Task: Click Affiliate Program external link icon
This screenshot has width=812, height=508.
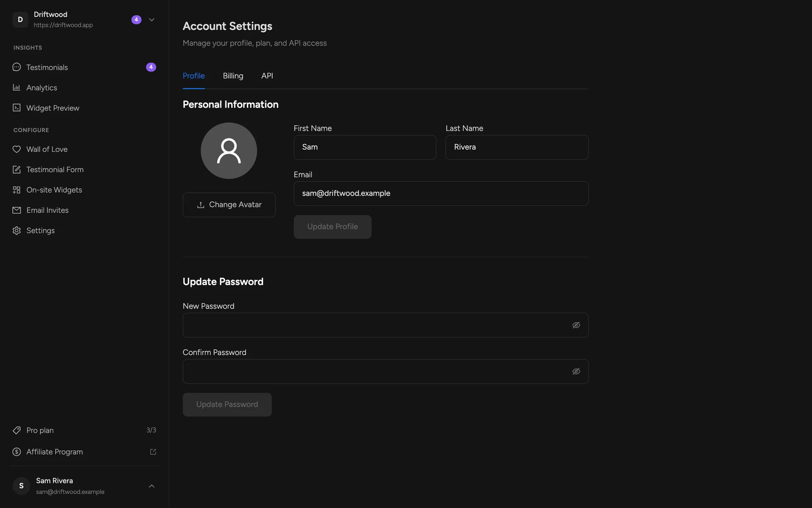Action: point(153,452)
